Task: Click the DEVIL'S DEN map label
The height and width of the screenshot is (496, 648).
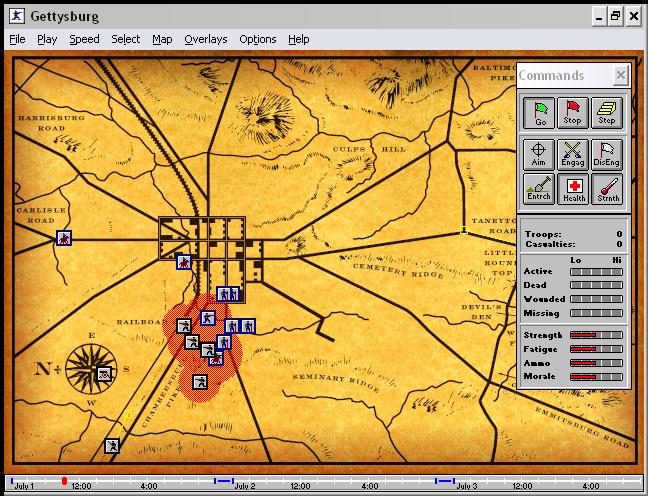Action: coord(481,312)
